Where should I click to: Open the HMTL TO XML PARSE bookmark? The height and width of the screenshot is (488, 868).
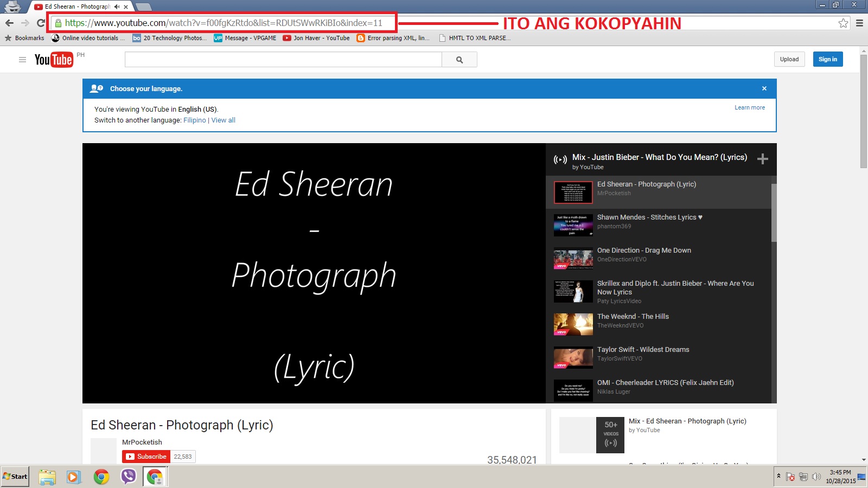[x=475, y=38]
